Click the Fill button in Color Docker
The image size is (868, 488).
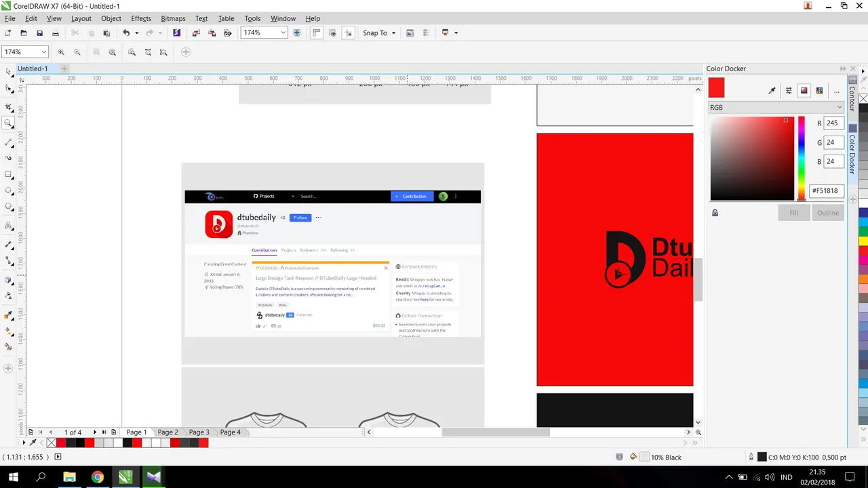pyautogui.click(x=793, y=213)
